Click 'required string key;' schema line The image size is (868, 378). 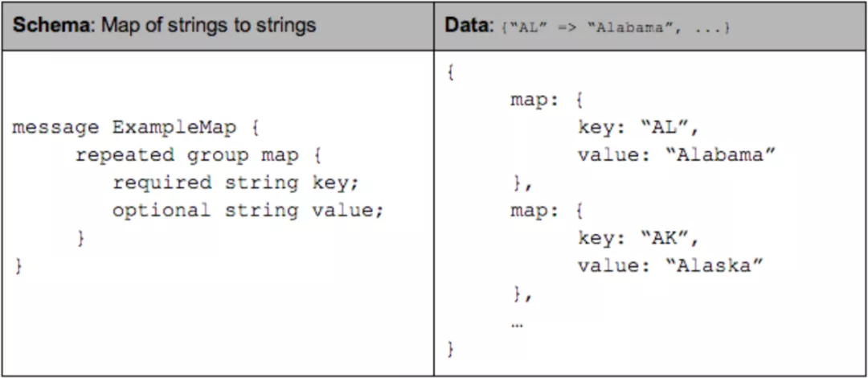[235, 183]
